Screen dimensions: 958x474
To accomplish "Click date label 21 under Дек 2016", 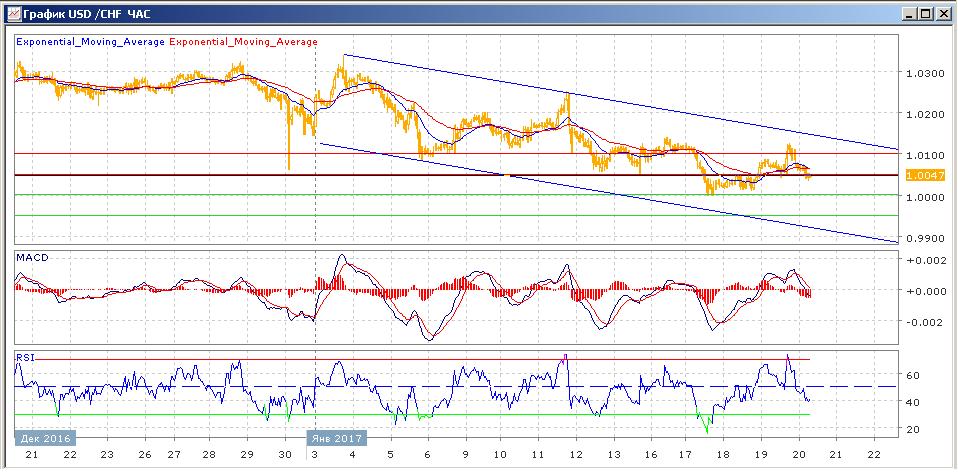I will [x=32, y=455].
